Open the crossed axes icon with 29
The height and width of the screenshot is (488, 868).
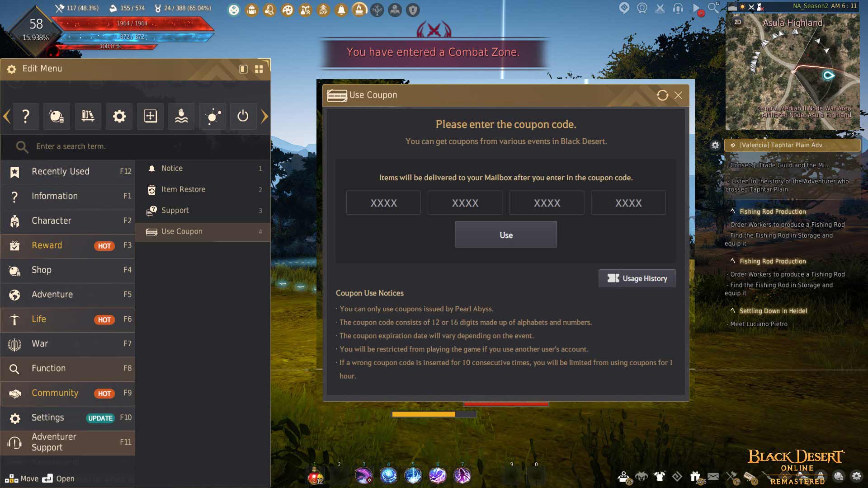click(731, 476)
